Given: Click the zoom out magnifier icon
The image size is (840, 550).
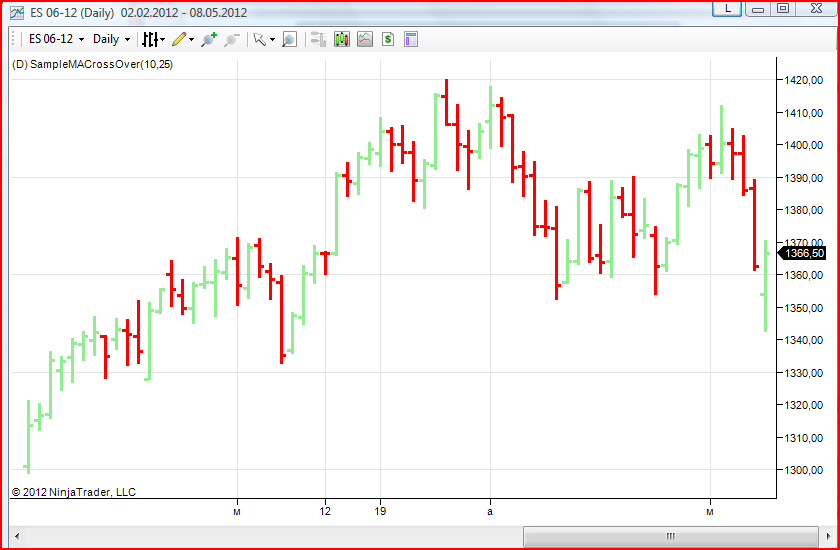Looking at the screenshot, I should coord(231,39).
